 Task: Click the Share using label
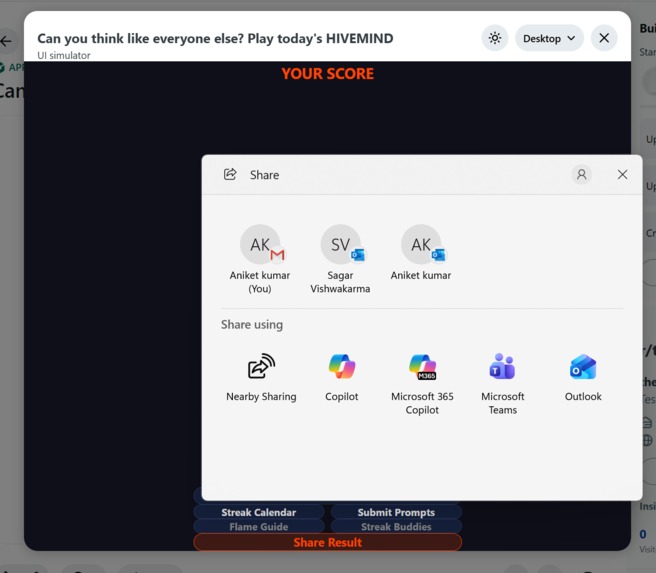coord(252,325)
